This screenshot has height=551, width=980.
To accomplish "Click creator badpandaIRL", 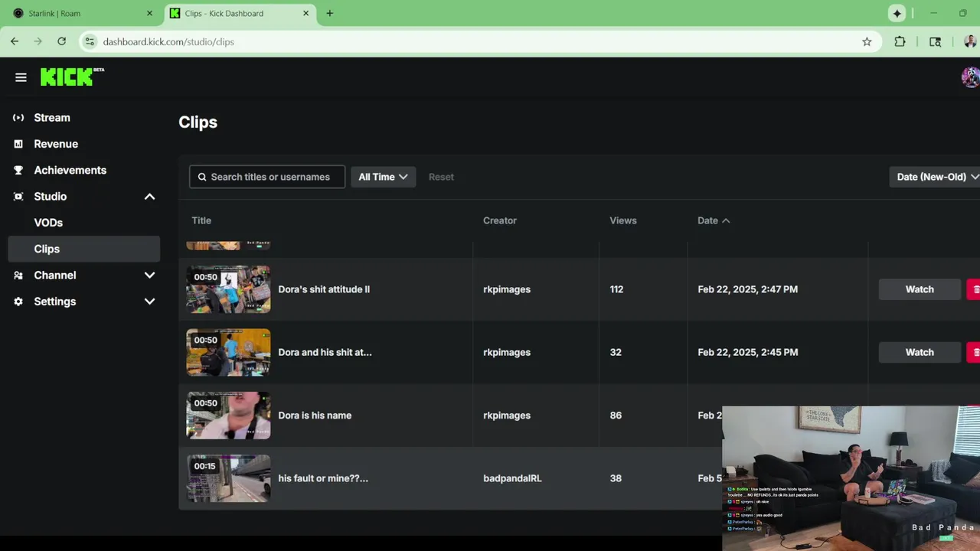I will pyautogui.click(x=512, y=478).
